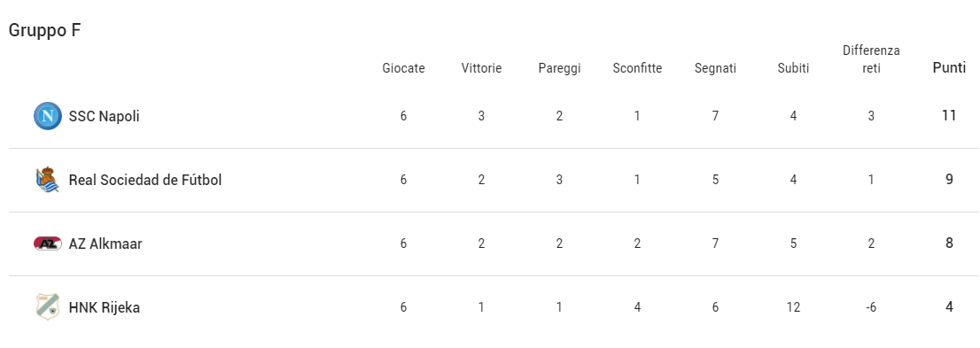The height and width of the screenshot is (348, 980).
Task: Click the Real Sociedad club crest
Action: click(x=48, y=180)
